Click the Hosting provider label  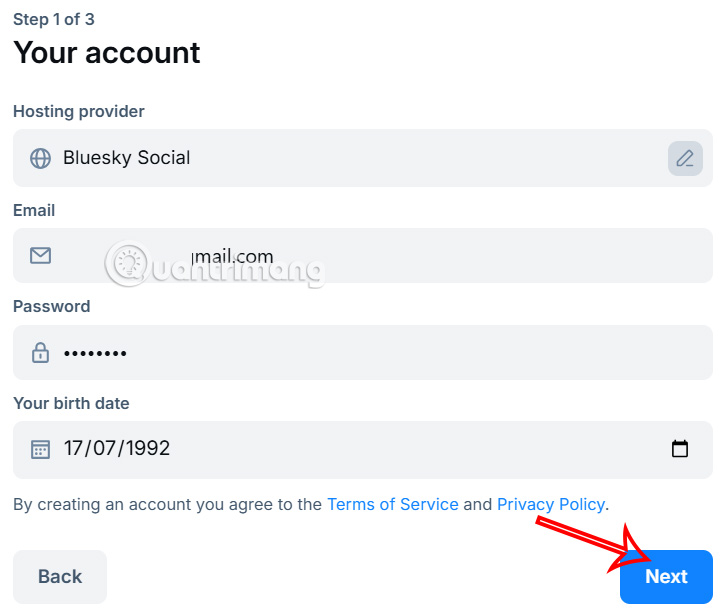pyautogui.click(x=79, y=112)
